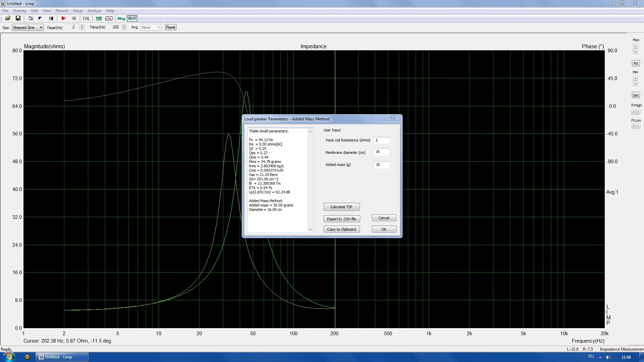Click the copy icon in toolbar

pos(31,18)
